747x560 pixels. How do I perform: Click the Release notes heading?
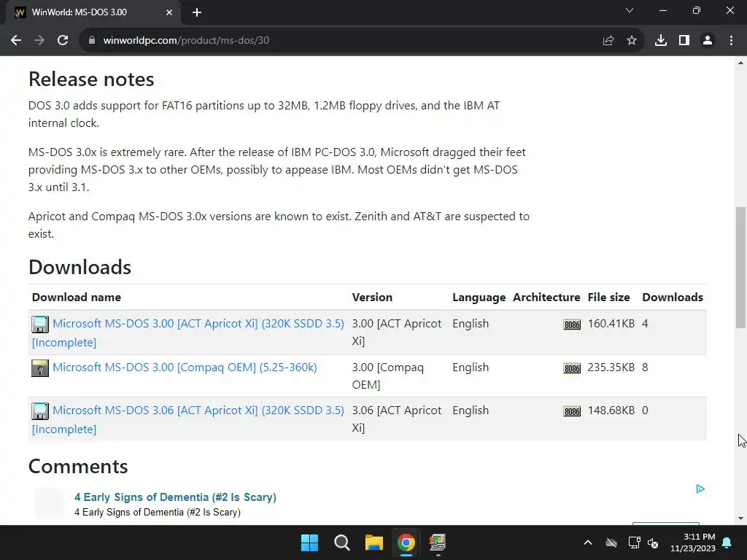91,79
